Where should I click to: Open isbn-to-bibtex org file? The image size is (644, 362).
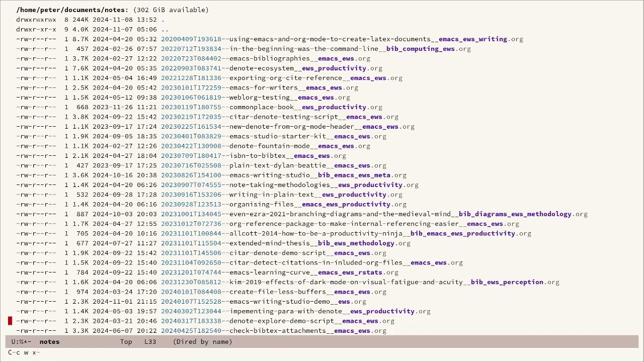(x=254, y=156)
